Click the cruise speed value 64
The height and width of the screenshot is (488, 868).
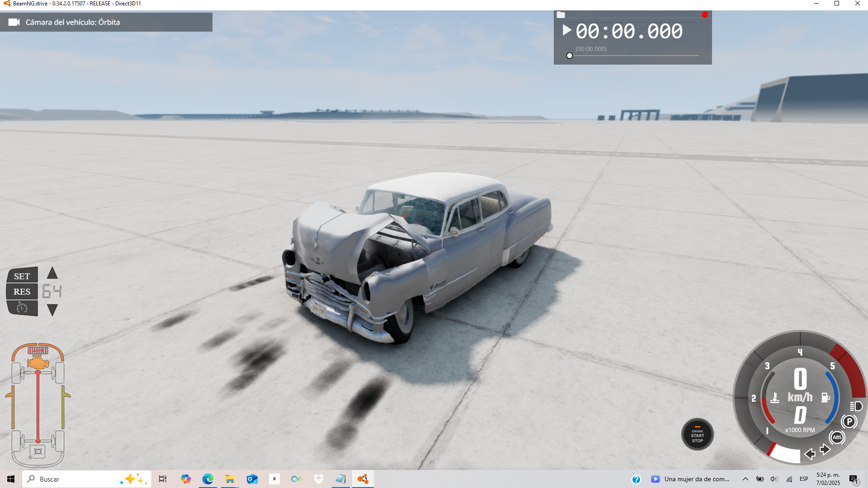(52, 291)
